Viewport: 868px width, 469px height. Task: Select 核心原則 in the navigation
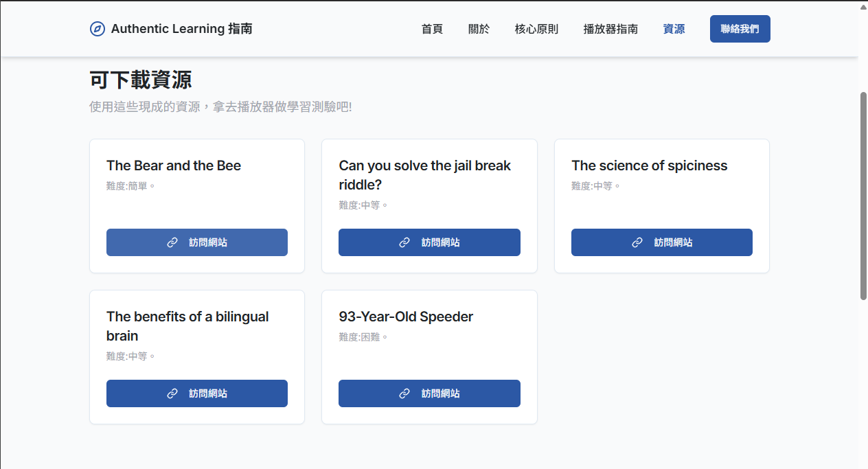pos(536,29)
